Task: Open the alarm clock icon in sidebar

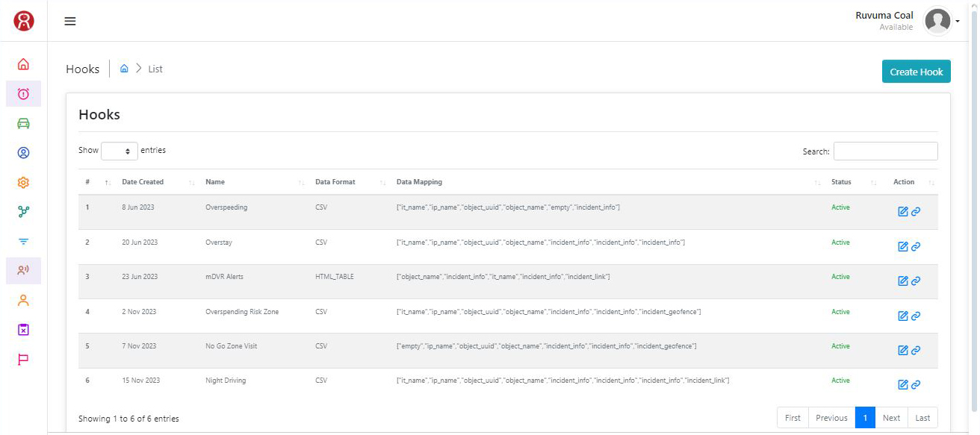Action: pos(23,94)
